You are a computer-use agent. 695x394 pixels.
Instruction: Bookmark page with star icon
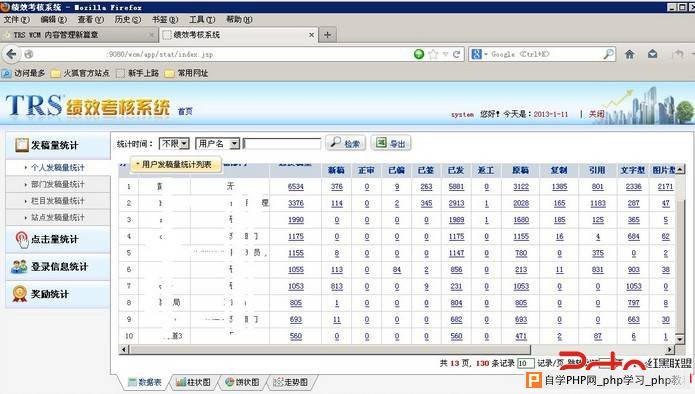(x=433, y=54)
